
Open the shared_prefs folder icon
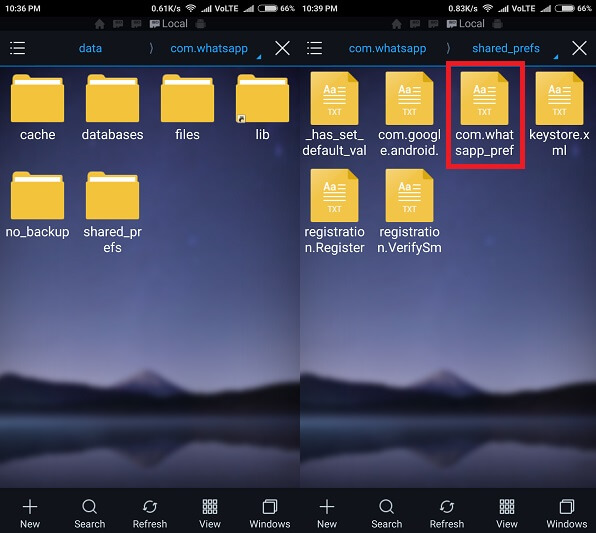[x=112, y=195]
